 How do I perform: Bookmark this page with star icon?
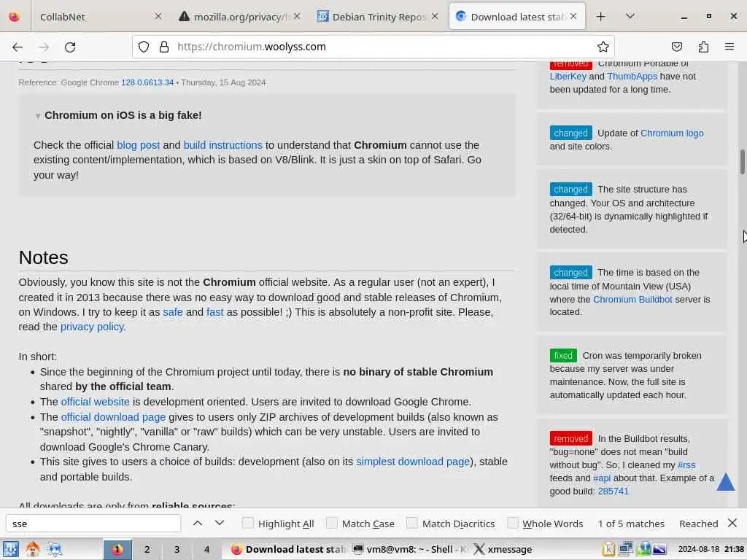(x=603, y=47)
